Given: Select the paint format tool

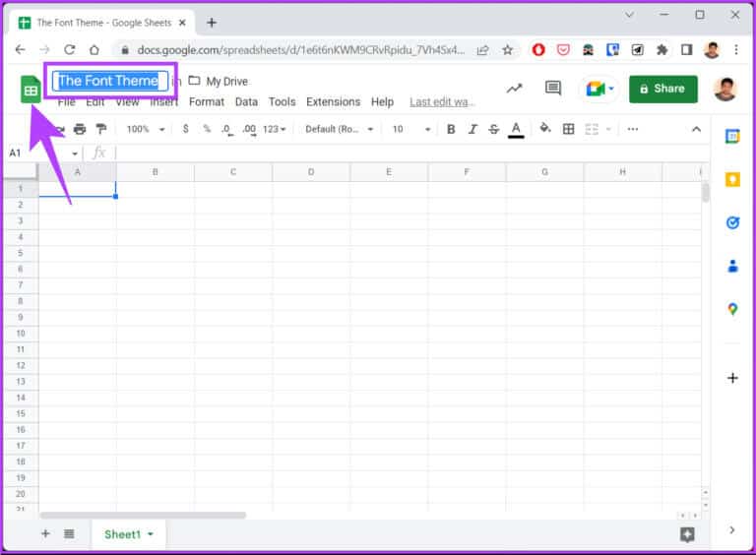Looking at the screenshot, I should click(100, 129).
